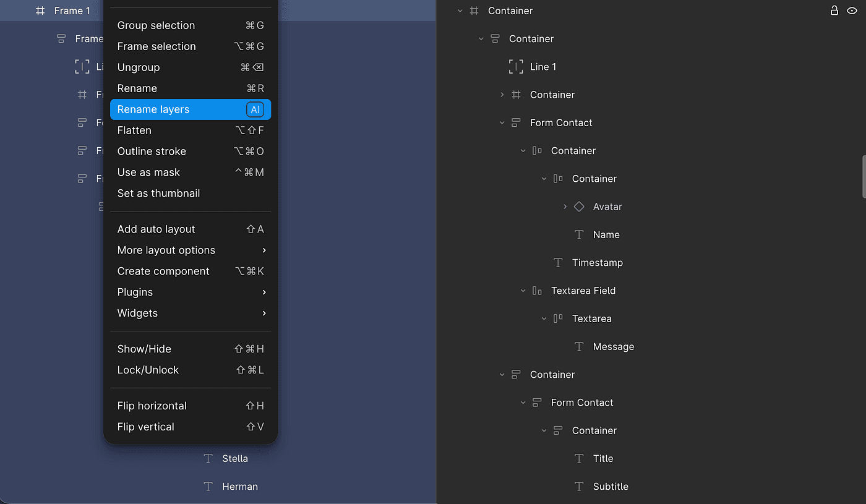Image resolution: width=866 pixels, height=504 pixels.
Task: Click the text icon beside Herman
Action: 208,486
